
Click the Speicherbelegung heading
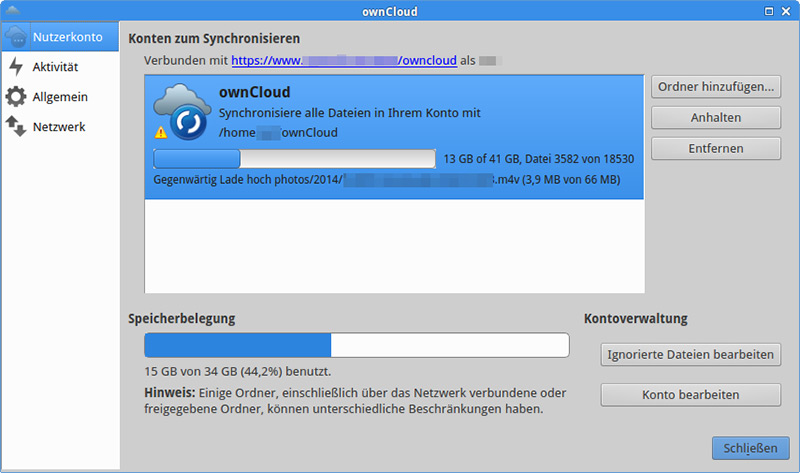tap(182, 318)
